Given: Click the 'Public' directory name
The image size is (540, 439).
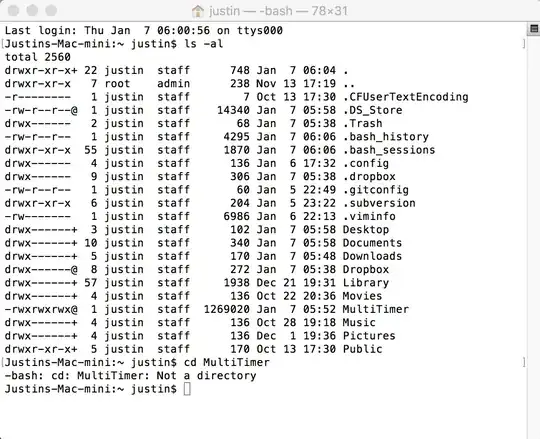Looking at the screenshot, I should pyautogui.click(x=363, y=349).
